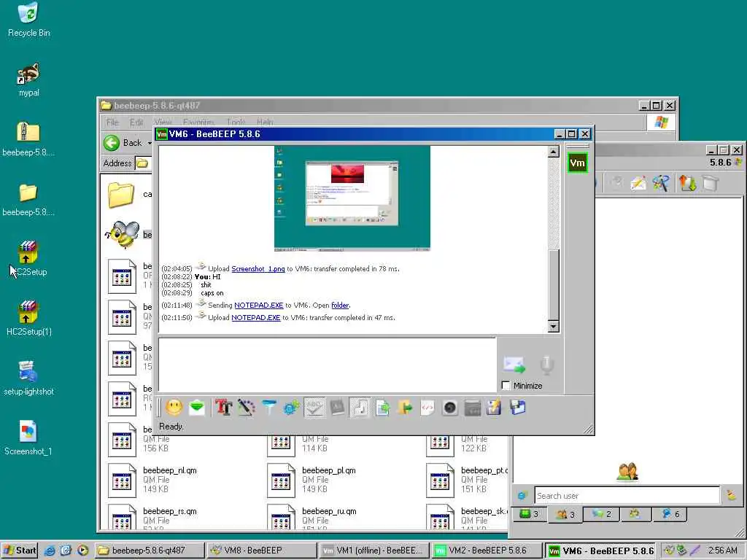747x560 pixels.
Task: Click in the chat message input box
Action: click(x=328, y=365)
